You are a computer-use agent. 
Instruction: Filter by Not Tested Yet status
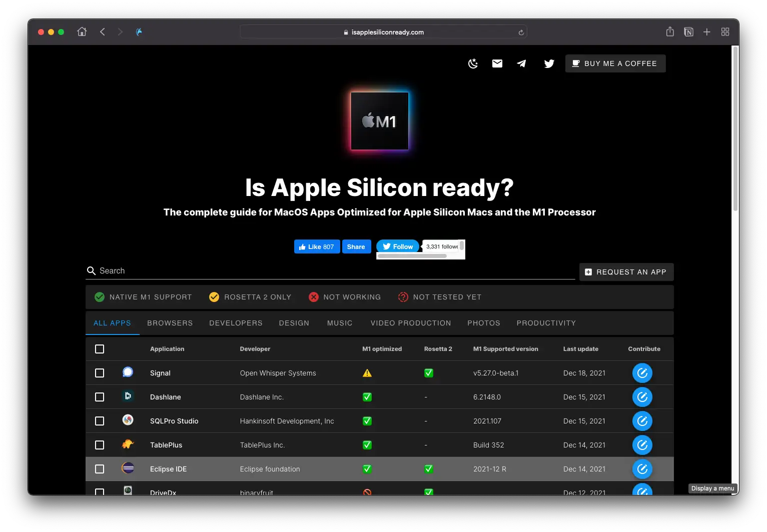[x=440, y=297]
